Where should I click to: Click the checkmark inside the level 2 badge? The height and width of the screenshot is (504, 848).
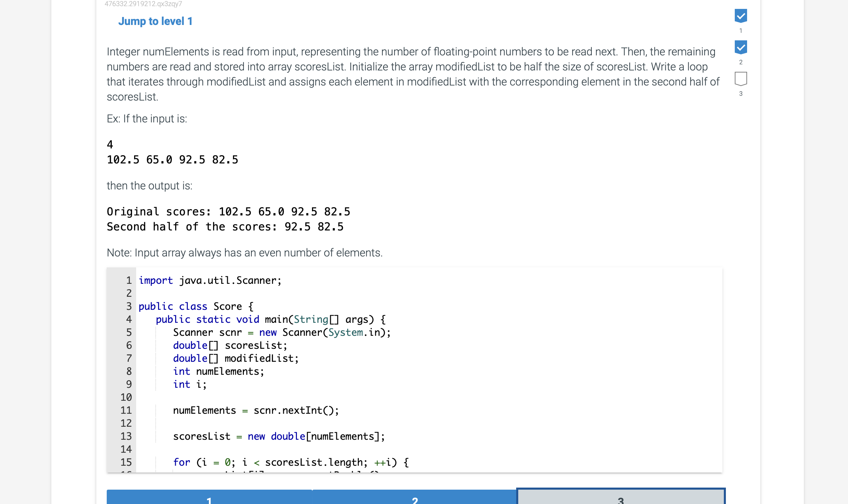(741, 47)
